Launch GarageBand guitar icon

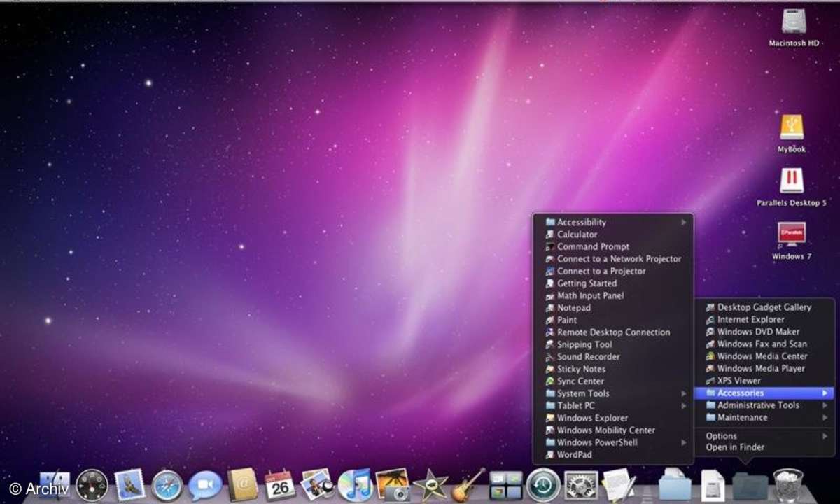point(468,484)
